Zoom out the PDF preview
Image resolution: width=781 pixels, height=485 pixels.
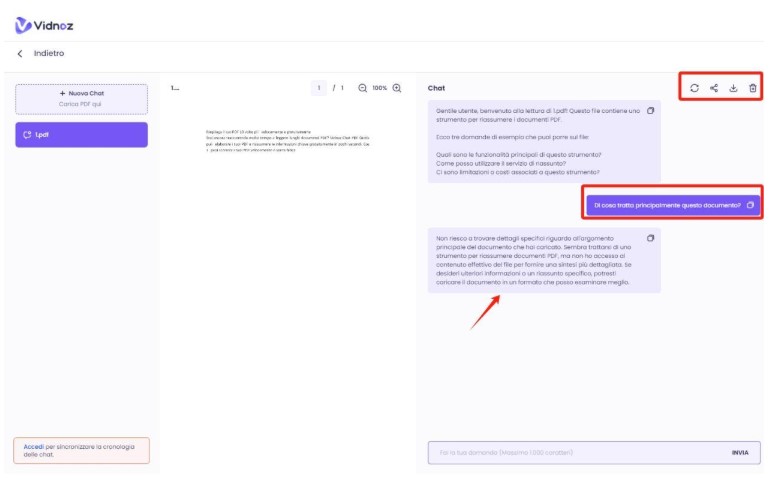pos(363,88)
